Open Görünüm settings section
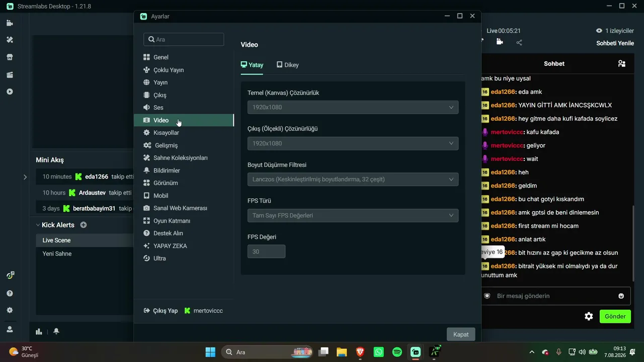The width and height of the screenshot is (644, 362). [184, 183]
